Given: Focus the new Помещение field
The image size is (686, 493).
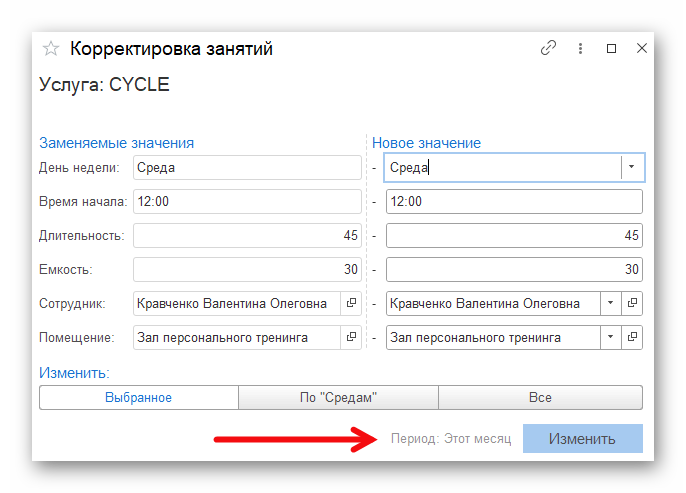Looking at the screenshot, I should 493,337.
